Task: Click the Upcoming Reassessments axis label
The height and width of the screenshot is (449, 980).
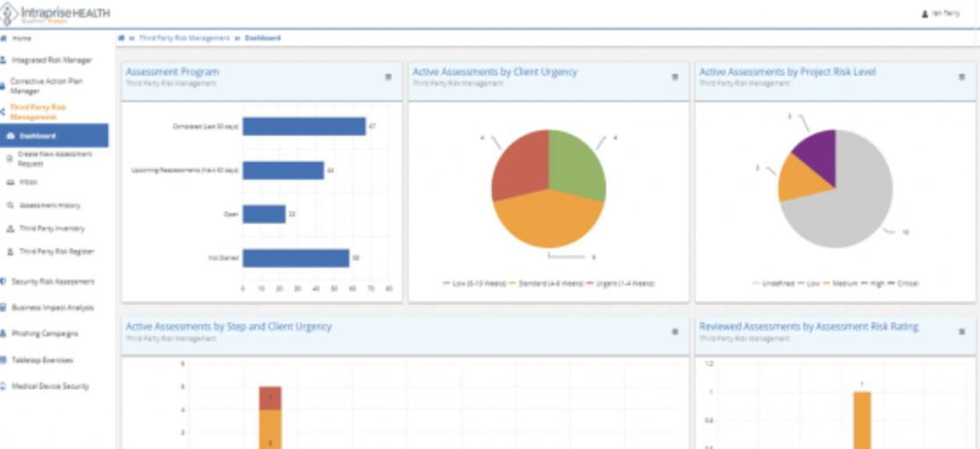Action: click(185, 170)
